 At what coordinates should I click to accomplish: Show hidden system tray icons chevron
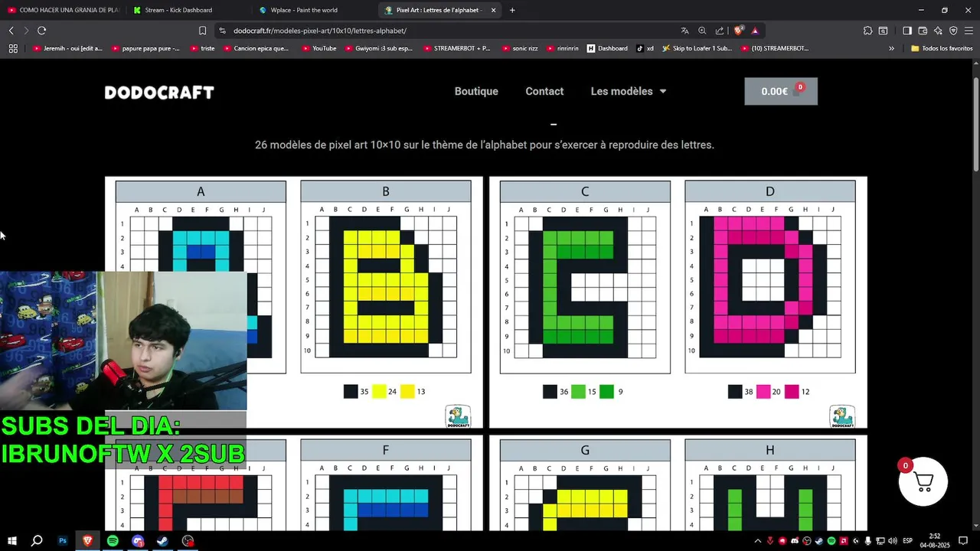pyautogui.click(x=758, y=541)
